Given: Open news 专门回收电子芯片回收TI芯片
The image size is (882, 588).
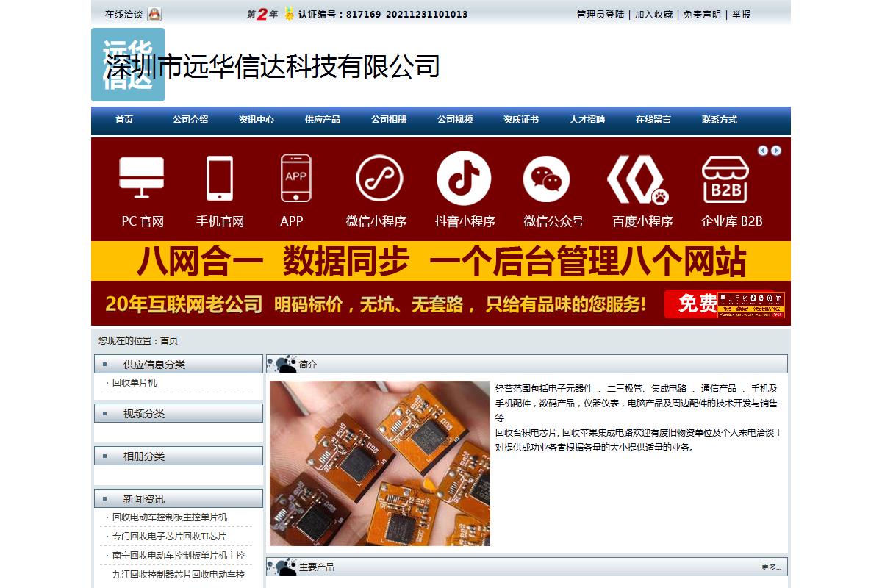Looking at the screenshot, I should [x=169, y=537].
